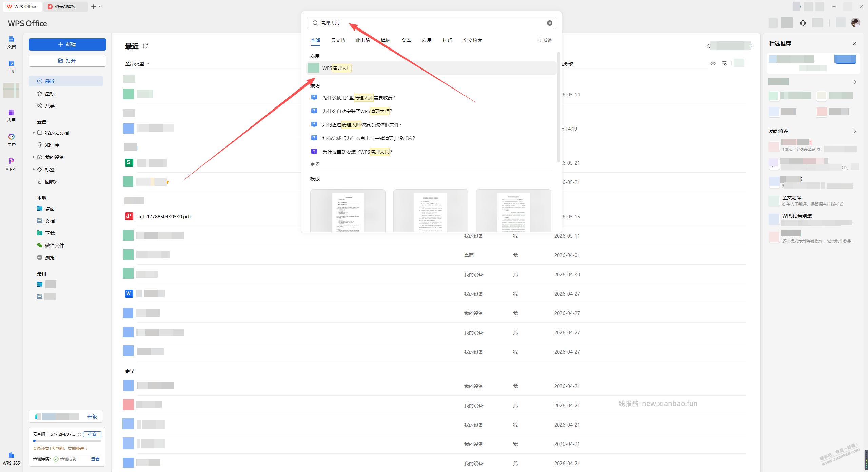The image size is (868, 472).
Task: Expand the 我的云文档 tree node
Action: tap(33, 133)
